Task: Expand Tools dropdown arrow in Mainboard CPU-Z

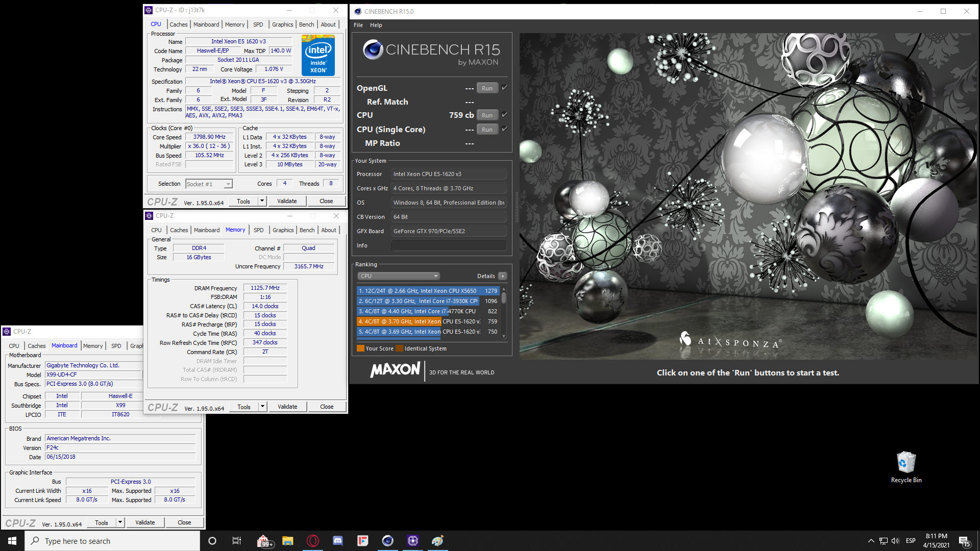Action: click(x=120, y=522)
